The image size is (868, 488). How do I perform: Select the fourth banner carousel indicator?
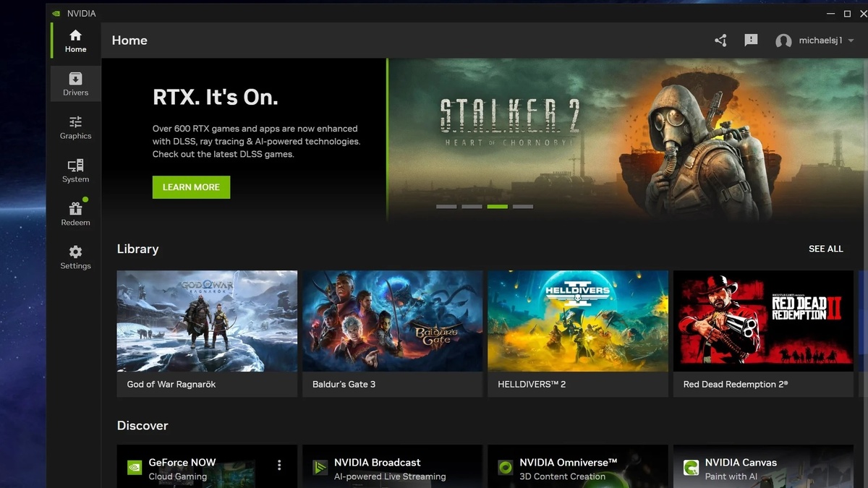click(523, 207)
